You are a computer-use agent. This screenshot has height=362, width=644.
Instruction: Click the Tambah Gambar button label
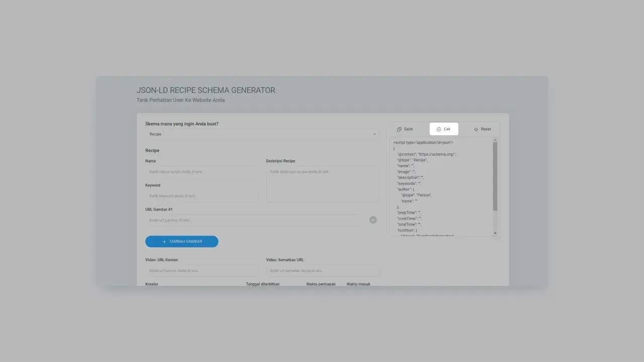pyautogui.click(x=186, y=242)
